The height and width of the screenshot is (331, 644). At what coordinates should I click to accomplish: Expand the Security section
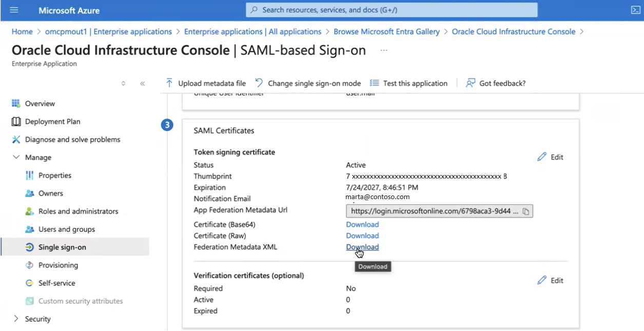coord(16,319)
